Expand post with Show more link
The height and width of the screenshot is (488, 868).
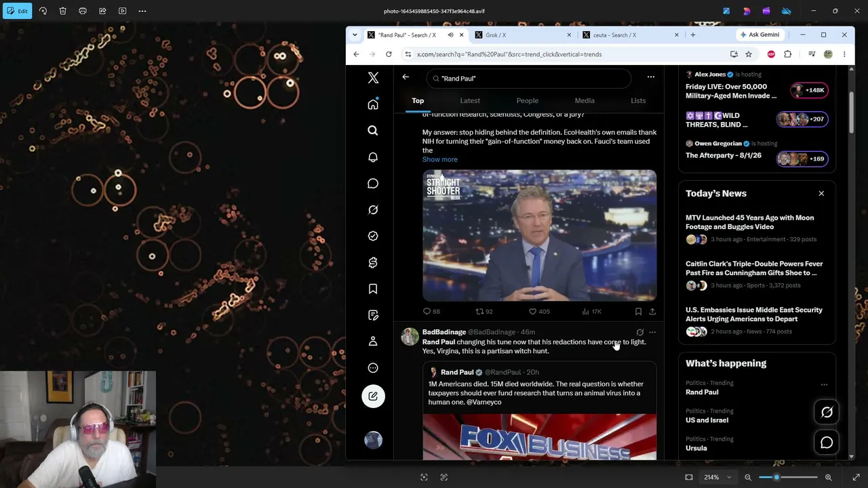point(440,159)
